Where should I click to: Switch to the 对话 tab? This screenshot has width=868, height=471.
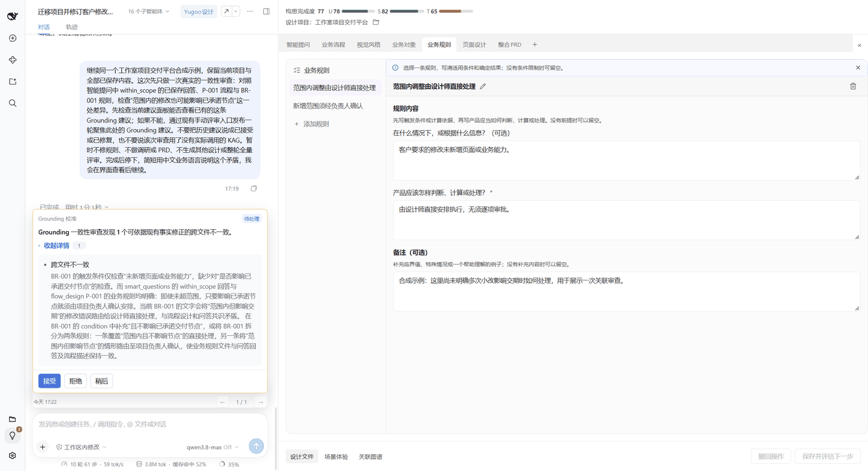coord(44,27)
